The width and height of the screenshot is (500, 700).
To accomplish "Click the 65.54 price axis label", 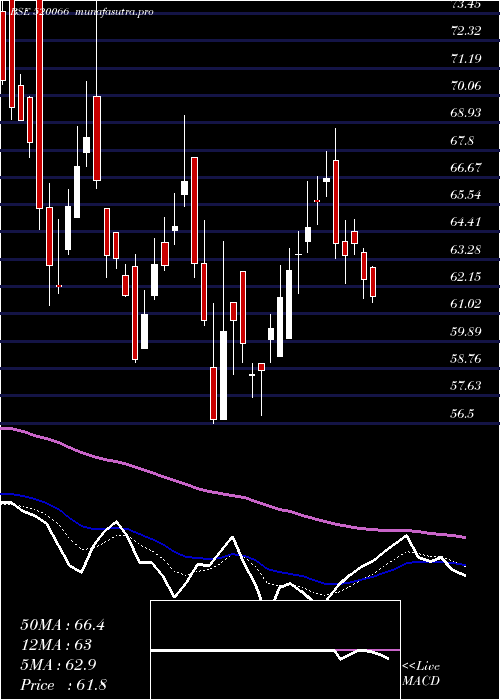I will pyautogui.click(x=467, y=195).
